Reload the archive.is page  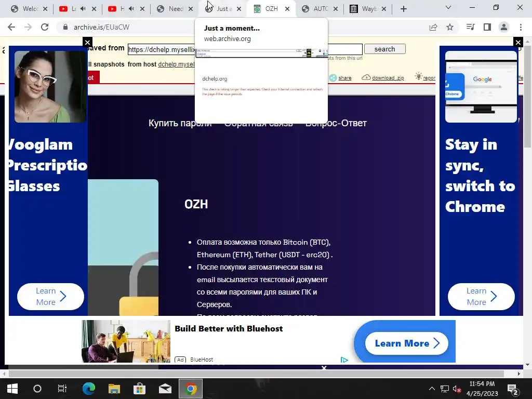coord(45,27)
